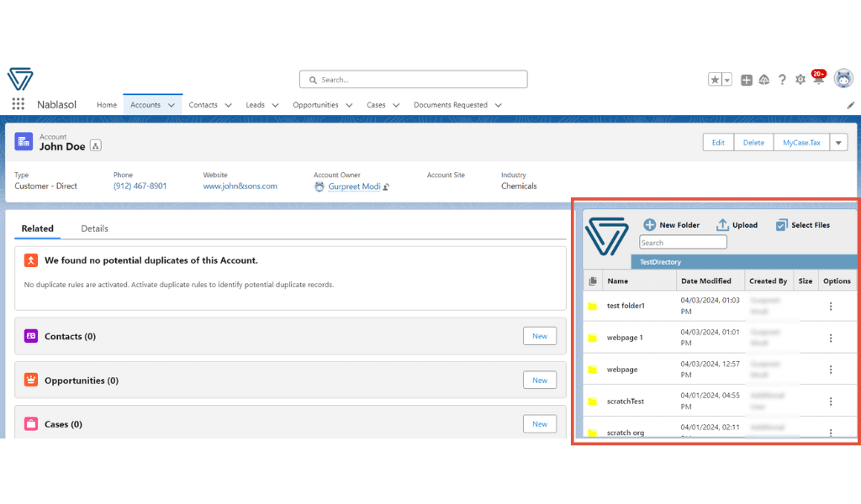Open the Options menu for test folder1

coord(831,307)
